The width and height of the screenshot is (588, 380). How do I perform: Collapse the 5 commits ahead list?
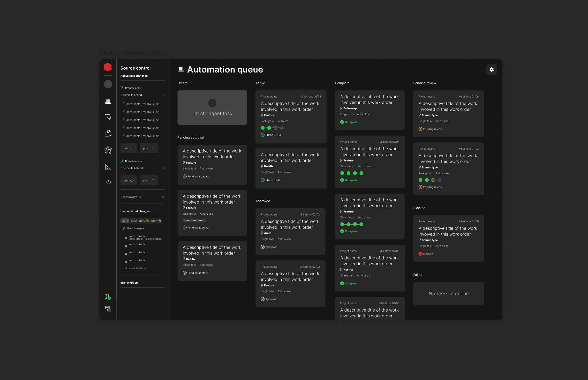pyautogui.click(x=164, y=95)
